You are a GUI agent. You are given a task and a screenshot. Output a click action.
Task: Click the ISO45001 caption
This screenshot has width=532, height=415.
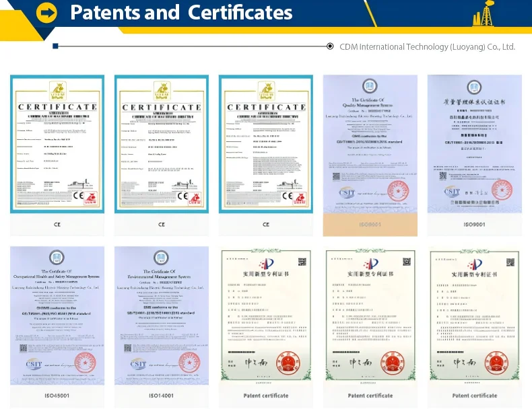tap(57, 395)
